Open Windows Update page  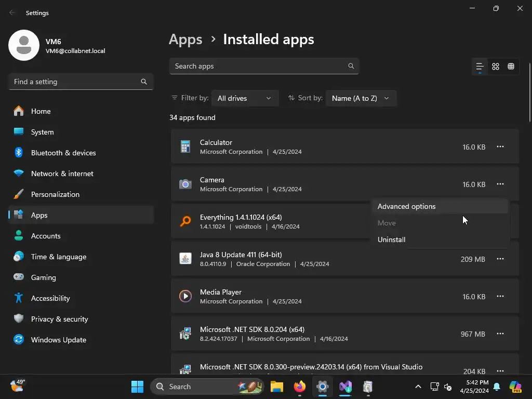81,340
